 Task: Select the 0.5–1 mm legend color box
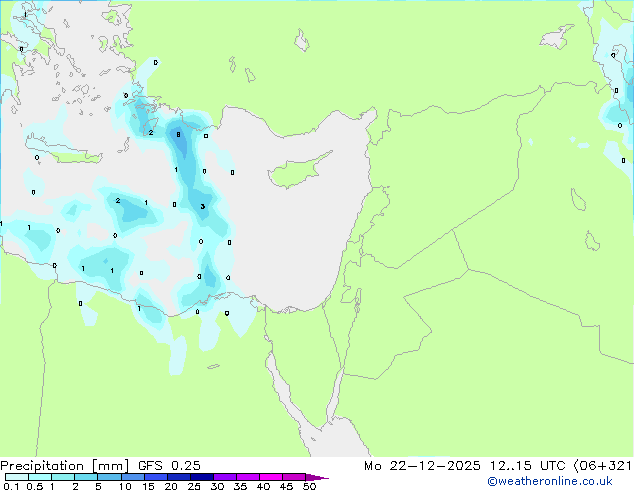point(40,477)
